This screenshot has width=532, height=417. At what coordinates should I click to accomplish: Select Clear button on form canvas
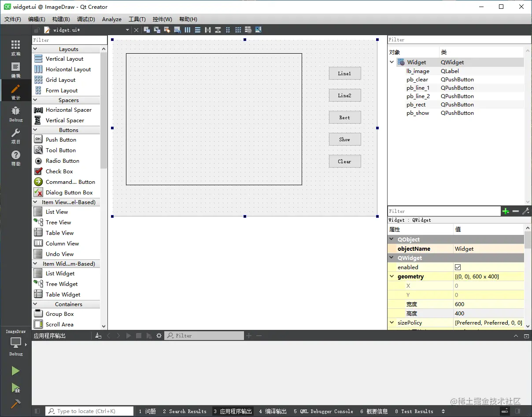[x=345, y=161]
